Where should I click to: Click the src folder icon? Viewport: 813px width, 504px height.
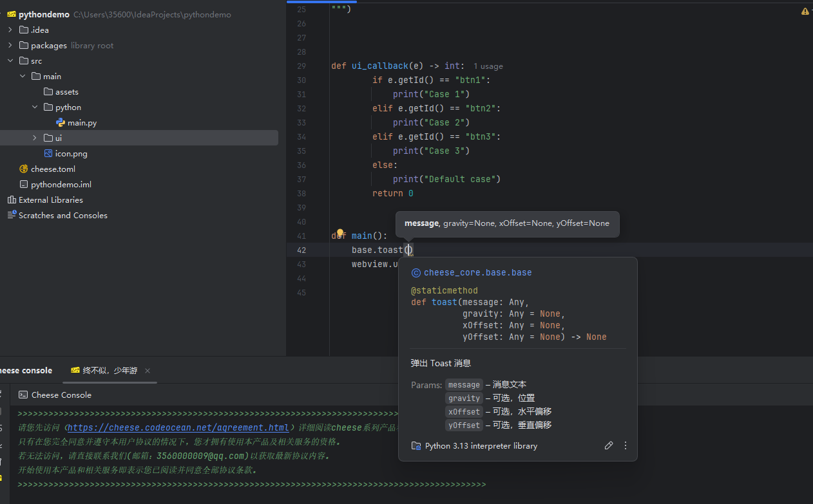pyautogui.click(x=24, y=61)
